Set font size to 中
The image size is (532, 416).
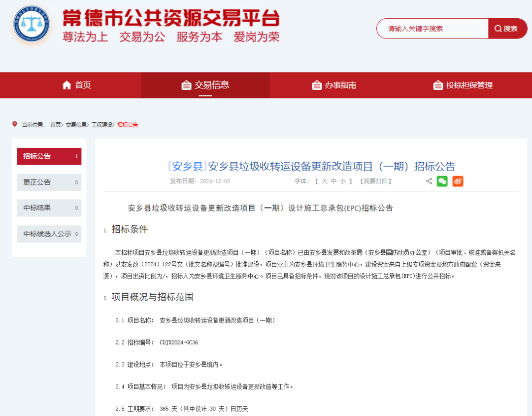pyautogui.click(x=333, y=181)
